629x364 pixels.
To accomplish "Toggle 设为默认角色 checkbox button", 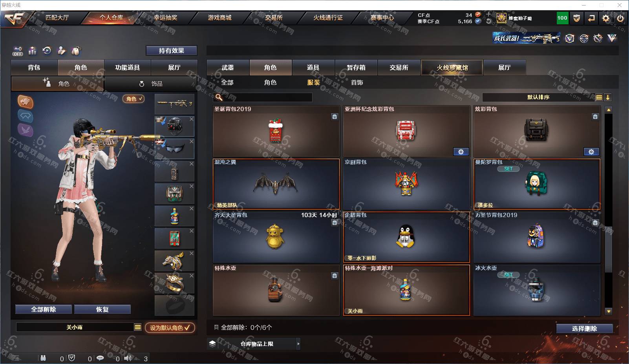I will coord(170,327).
